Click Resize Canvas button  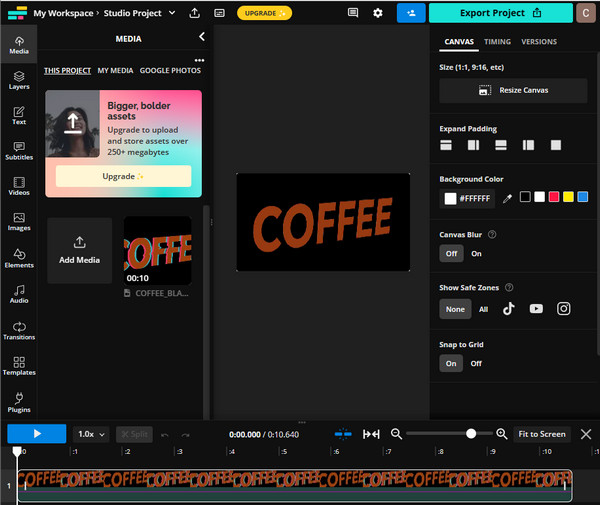(x=513, y=90)
